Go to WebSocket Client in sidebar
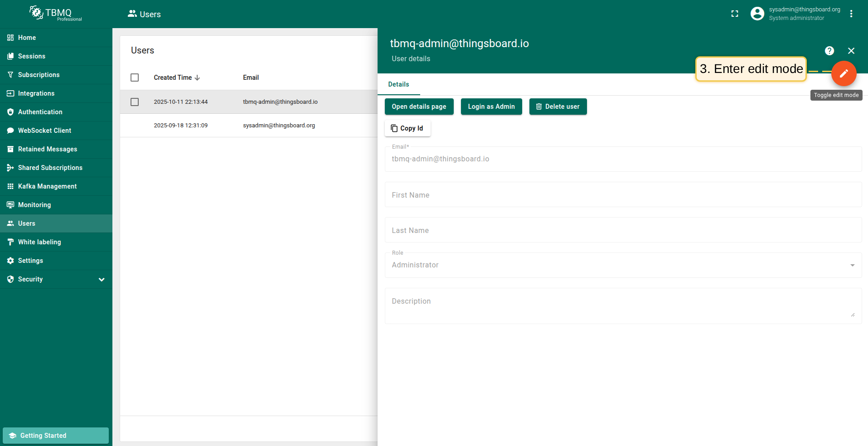Viewport: 868px width, 446px height. (44, 131)
